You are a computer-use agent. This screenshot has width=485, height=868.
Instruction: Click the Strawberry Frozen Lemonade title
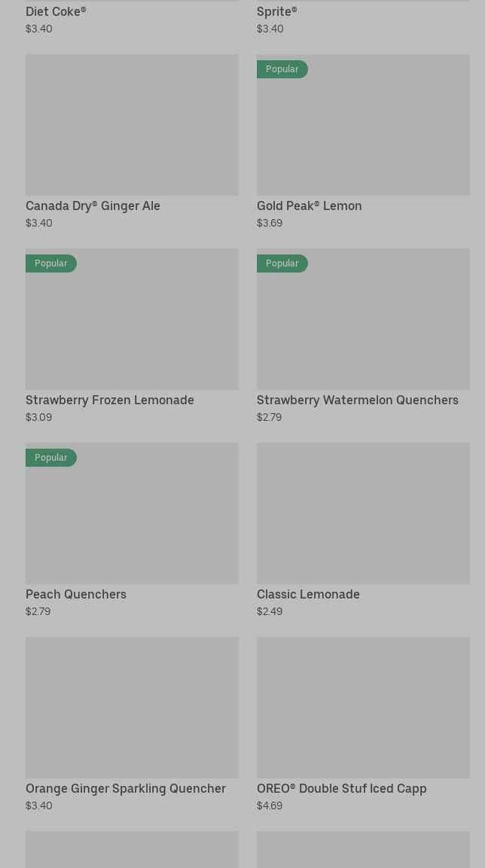[x=110, y=400]
